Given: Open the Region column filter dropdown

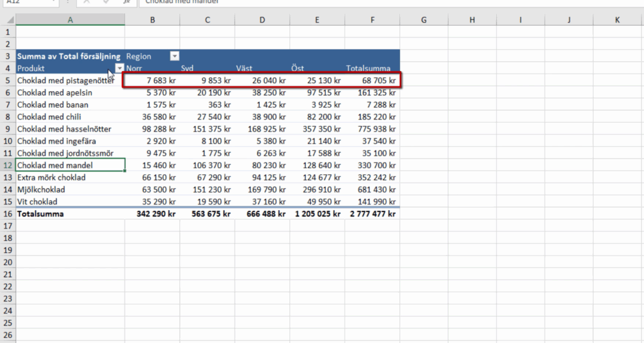Looking at the screenshot, I should coord(174,57).
